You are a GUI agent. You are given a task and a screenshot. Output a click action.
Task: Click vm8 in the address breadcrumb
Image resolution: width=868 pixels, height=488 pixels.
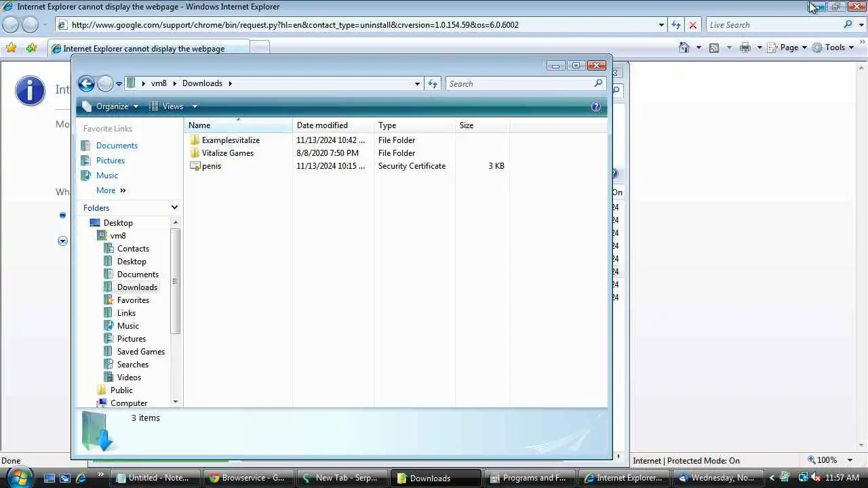pos(159,83)
